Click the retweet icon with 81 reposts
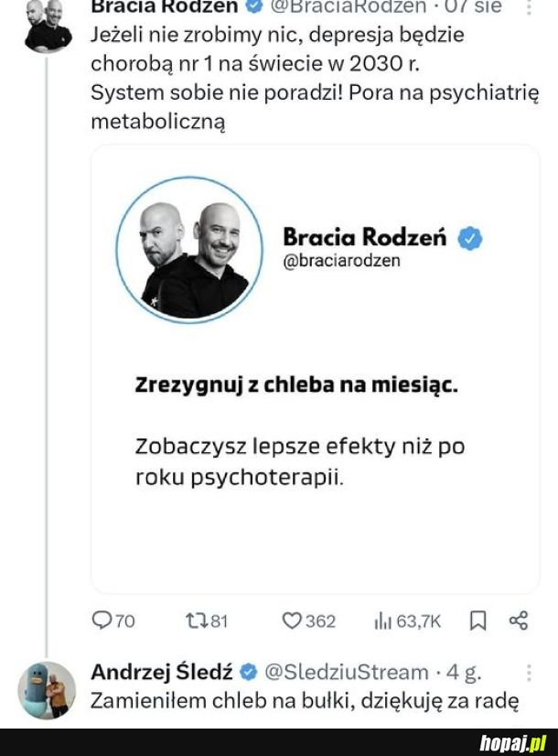558x756 pixels. tap(197, 621)
